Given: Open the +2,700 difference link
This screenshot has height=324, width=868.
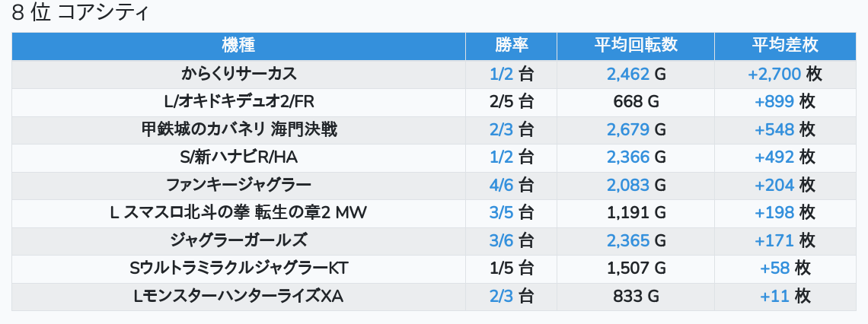Looking at the screenshot, I should 774,75.
